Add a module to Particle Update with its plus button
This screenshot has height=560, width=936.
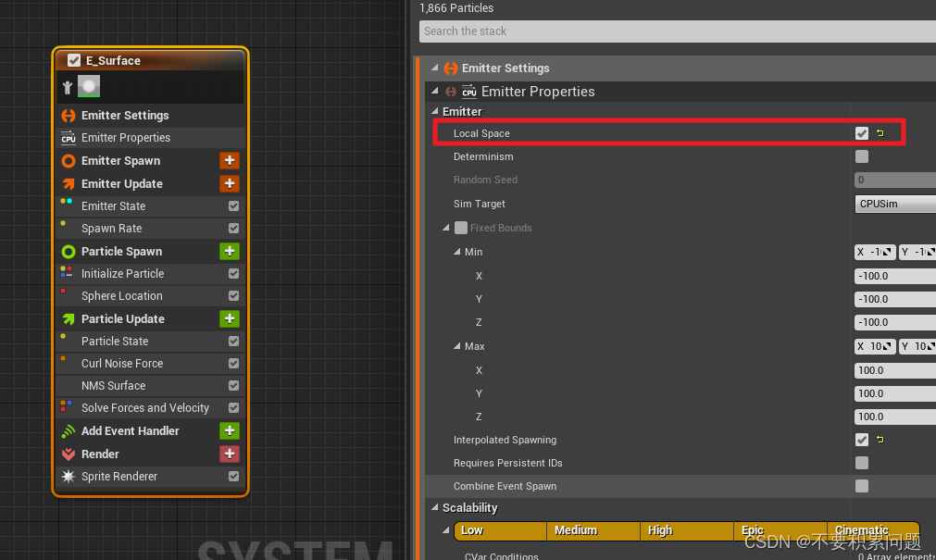click(230, 318)
